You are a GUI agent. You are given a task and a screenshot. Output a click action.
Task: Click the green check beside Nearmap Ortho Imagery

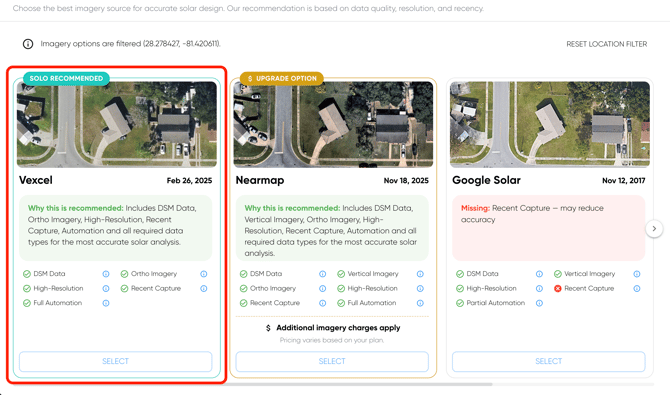[244, 289]
